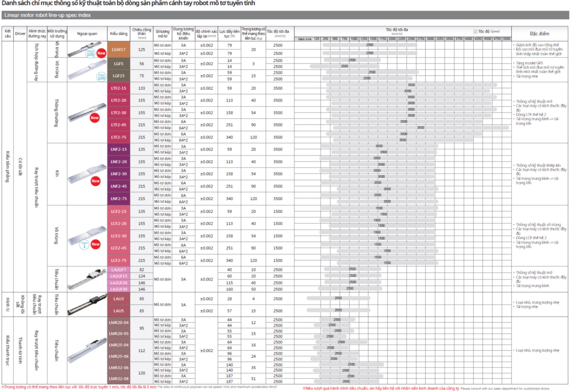Click the Class 1 badge on LCF2 image
Image resolution: width=573 pixels, height=392 pixels.
(x=84, y=245)
